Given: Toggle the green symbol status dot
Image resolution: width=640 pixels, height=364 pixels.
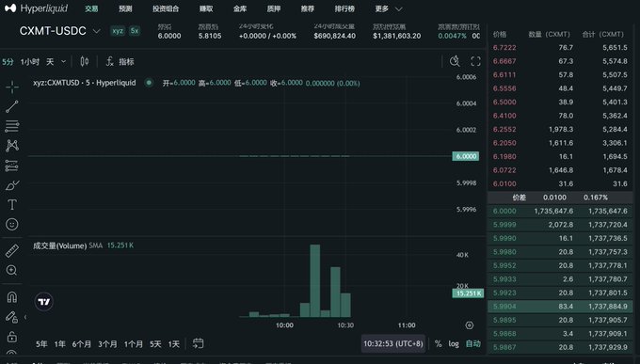Looking at the screenshot, I should (x=149, y=83).
